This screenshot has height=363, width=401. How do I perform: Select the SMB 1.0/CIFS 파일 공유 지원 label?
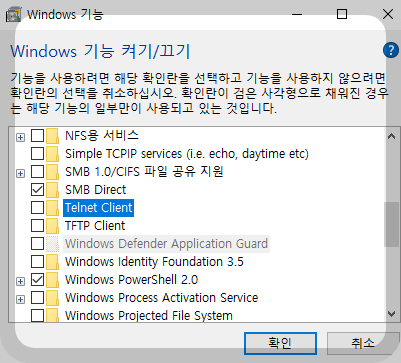click(144, 172)
